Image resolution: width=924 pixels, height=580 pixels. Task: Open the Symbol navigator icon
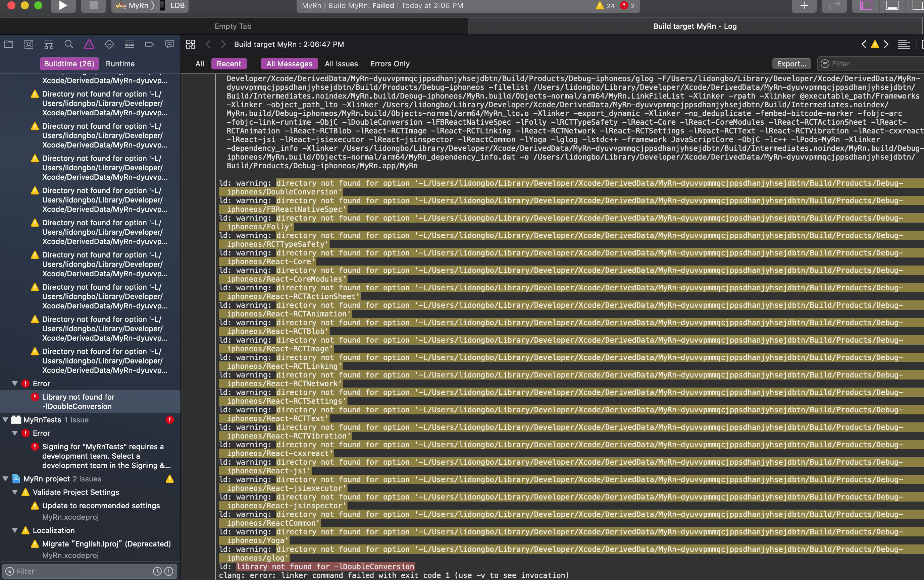[49, 45]
